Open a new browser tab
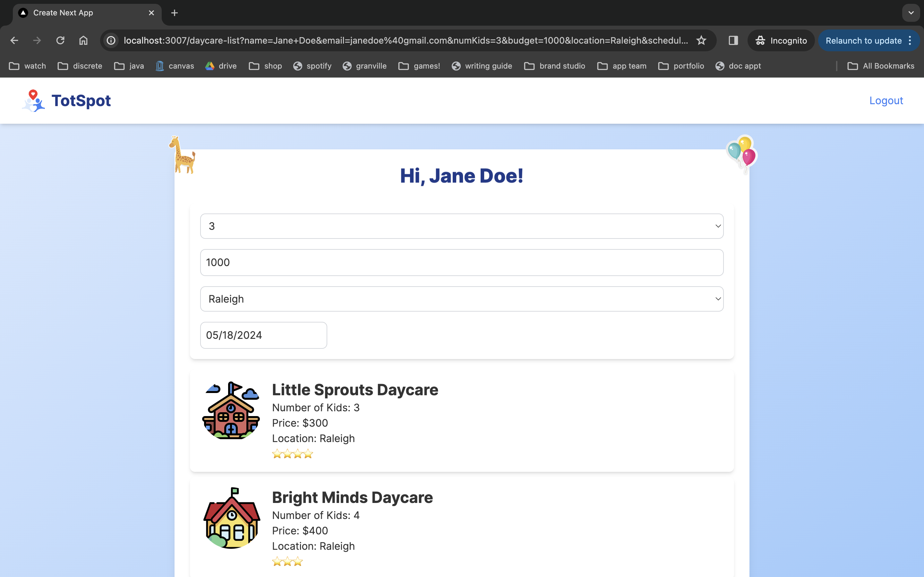Viewport: 924px width, 577px height. coord(175,13)
